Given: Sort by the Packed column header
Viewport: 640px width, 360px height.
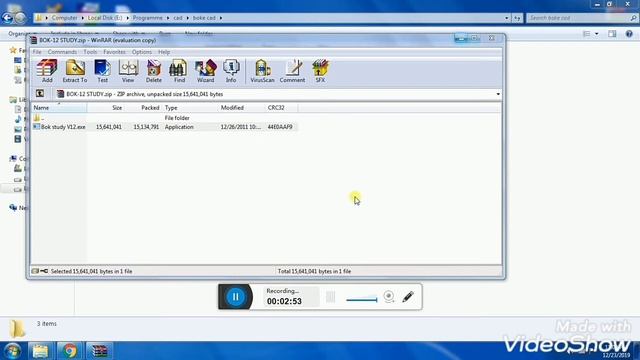Looking at the screenshot, I should pyautogui.click(x=143, y=108).
